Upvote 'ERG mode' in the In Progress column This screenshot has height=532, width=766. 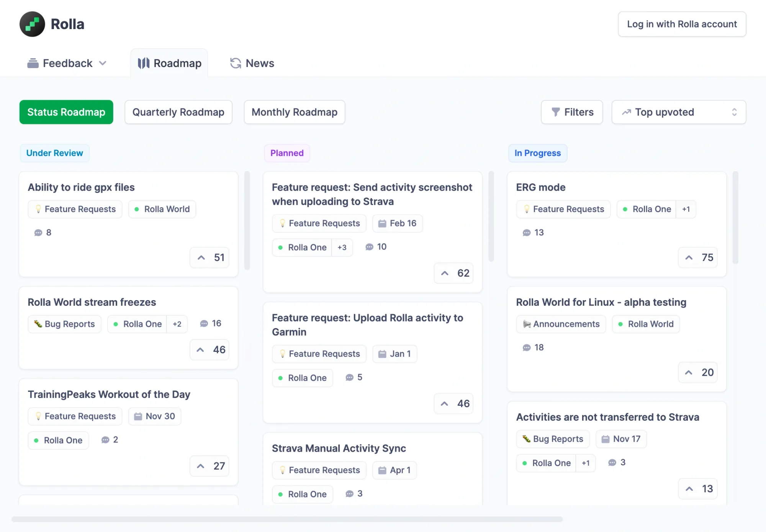[697, 258]
